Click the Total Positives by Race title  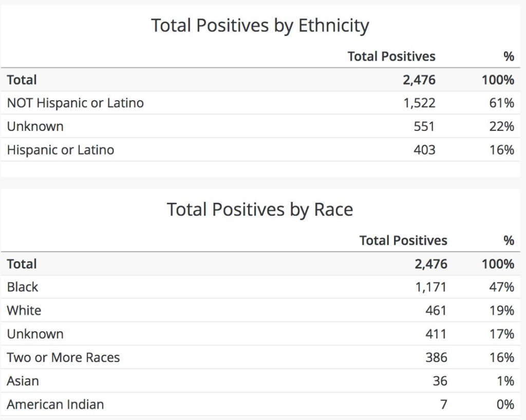[x=260, y=209]
